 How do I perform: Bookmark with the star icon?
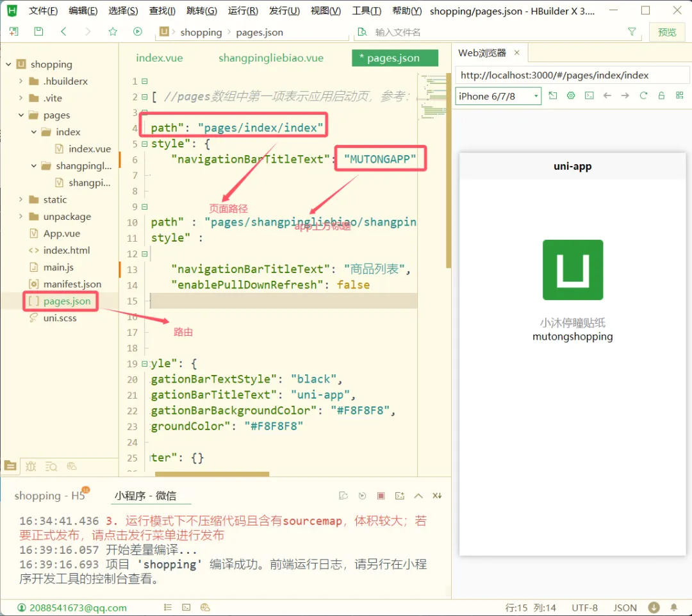click(113, 31)
